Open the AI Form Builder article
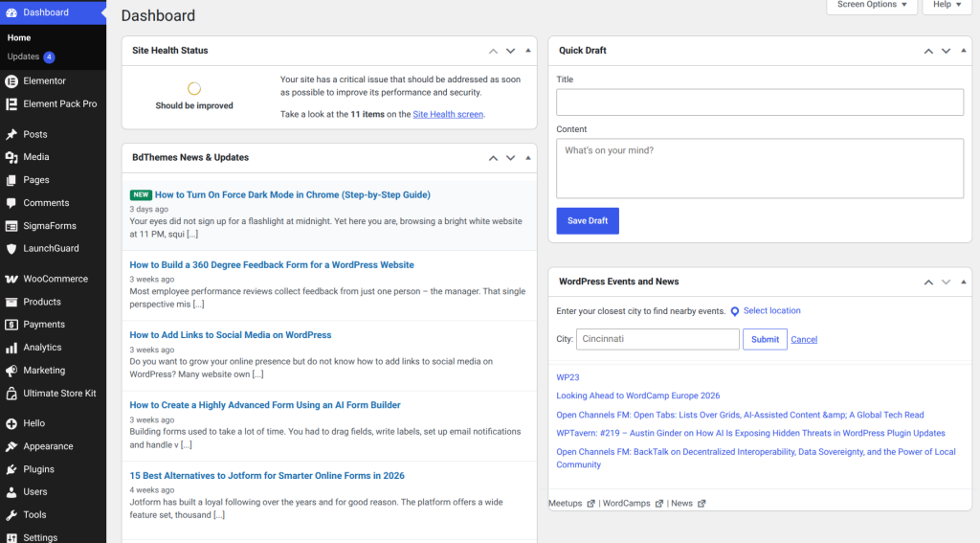980x543 pixels. pos(265,405)
